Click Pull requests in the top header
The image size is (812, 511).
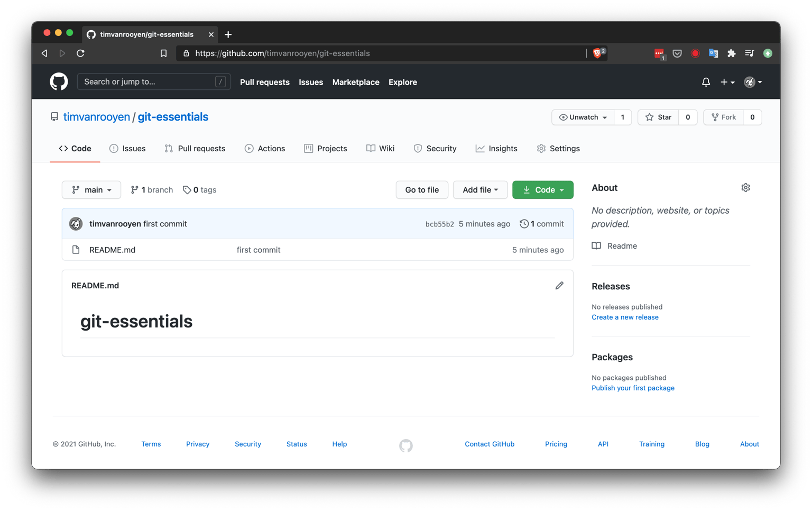[x=265, y=82]
